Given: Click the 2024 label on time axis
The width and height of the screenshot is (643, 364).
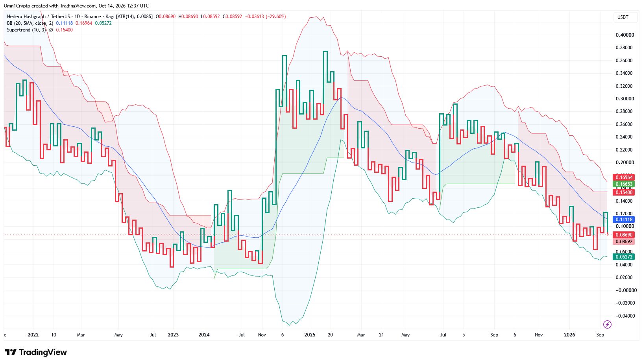Looking at the screenshot, I should [204, 335].
